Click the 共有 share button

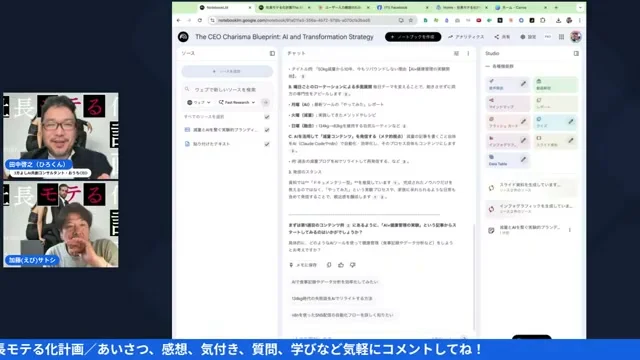(x=502, y=37)
